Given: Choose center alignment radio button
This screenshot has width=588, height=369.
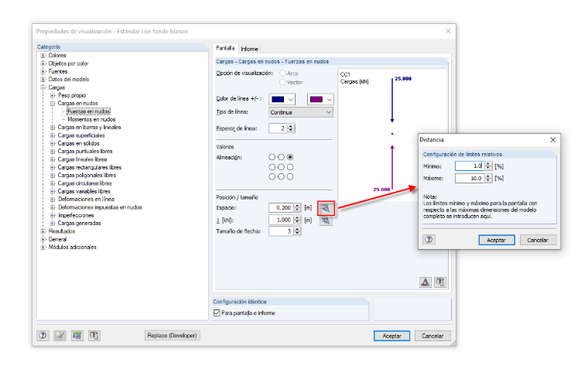Looking at the screenshot, I should 281,167.
